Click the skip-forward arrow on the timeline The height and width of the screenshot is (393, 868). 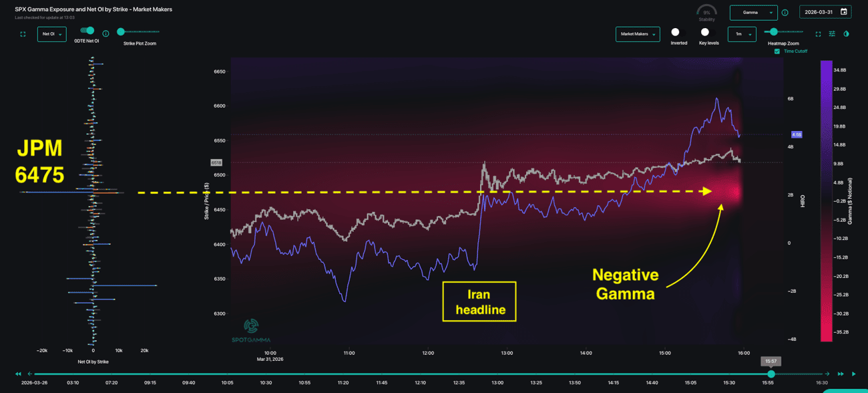[841, 374]
